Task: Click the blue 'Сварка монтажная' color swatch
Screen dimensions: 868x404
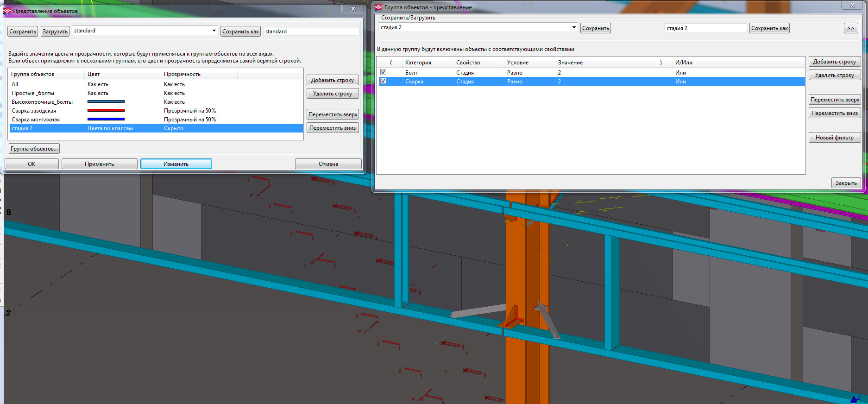Action: (106, 120)
